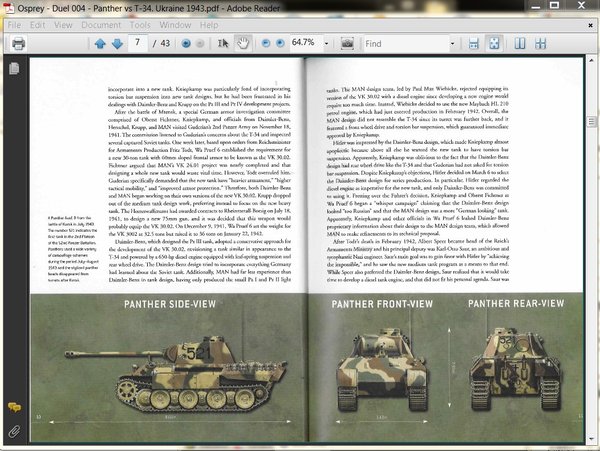600x451 pixels.
Task: Click the page number field showing 7
Action: point(138,43)
